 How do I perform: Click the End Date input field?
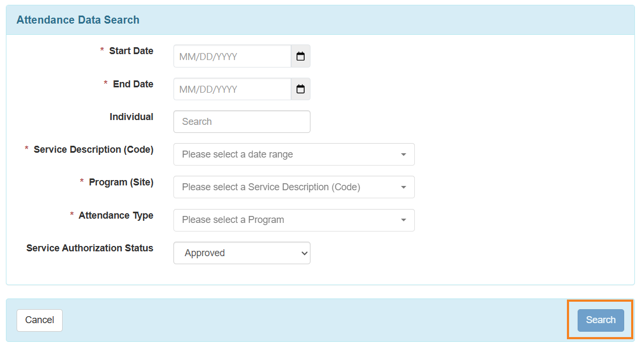coord(232,89)
